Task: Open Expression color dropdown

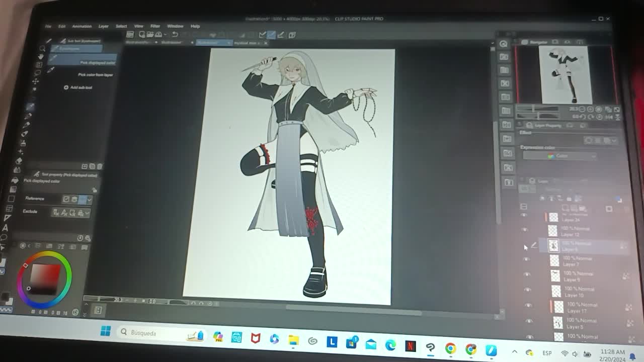Action: (x=559, y=156)
